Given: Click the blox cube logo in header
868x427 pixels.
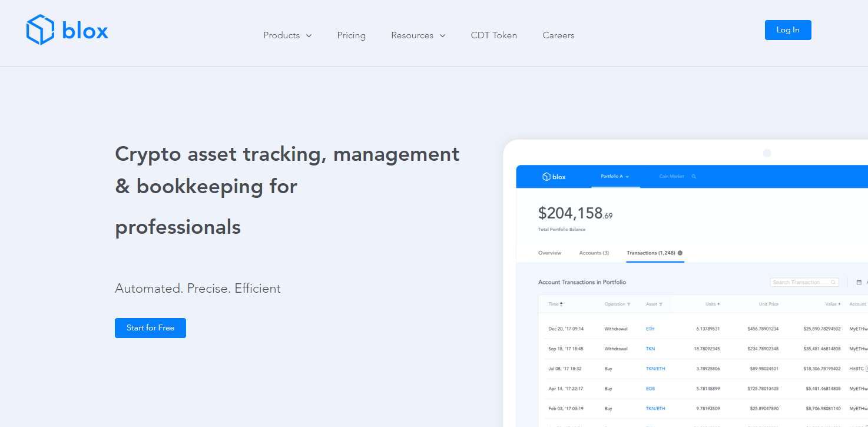Looking at the screenshot, I should 40,30.
